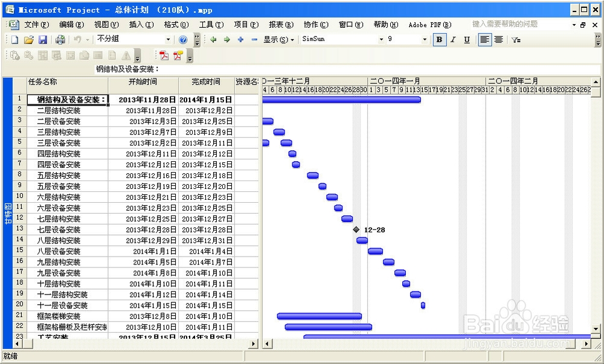The width and height of the screenshot is (604, 364).
Task: Open a file with the Open folder icon
Action: (28, 40)
